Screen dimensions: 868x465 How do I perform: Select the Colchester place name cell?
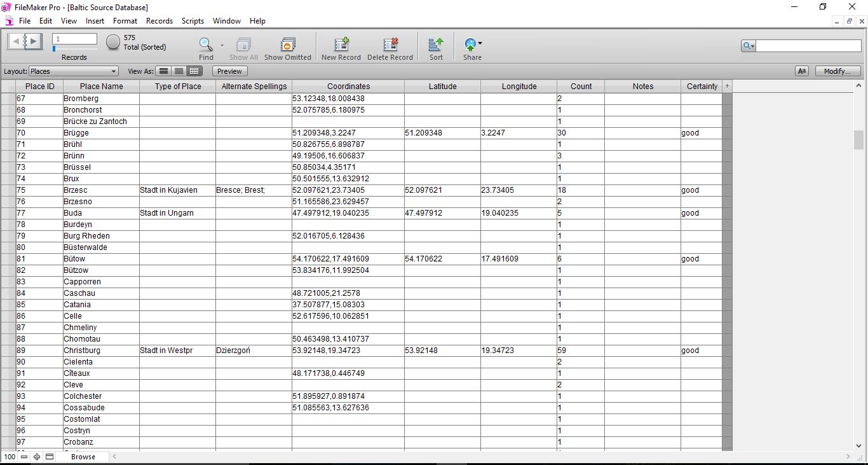click(x=101, y=396)
